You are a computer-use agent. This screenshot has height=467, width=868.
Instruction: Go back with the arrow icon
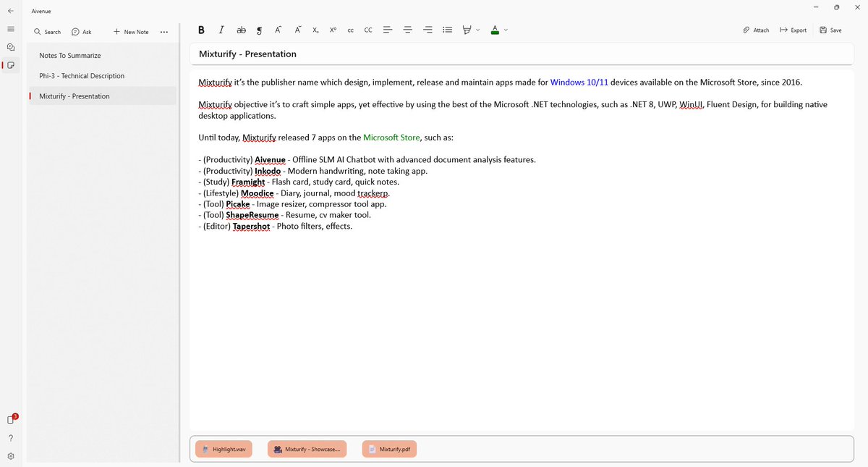coord(11,11)
